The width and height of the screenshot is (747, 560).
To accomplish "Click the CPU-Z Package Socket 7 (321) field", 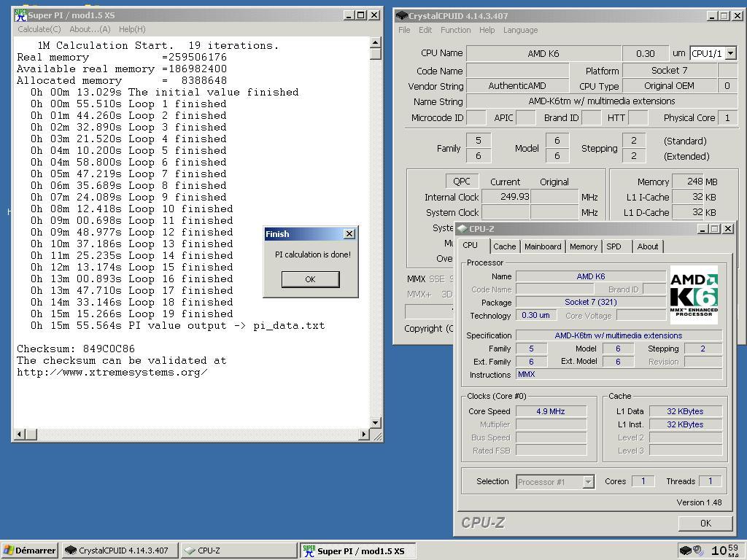I will (x=591, y=302).
